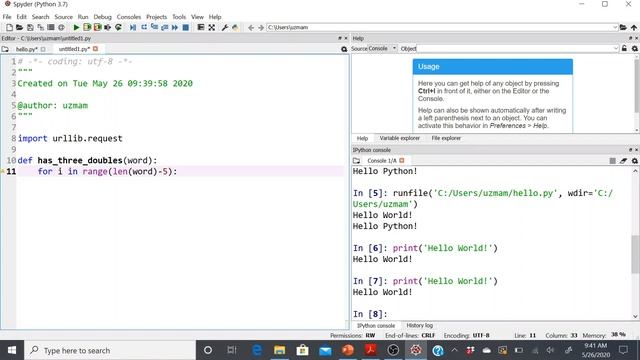This screenshot has height=360, width=640.
Task: Click the taskbar search box
Action: (110, 350)
